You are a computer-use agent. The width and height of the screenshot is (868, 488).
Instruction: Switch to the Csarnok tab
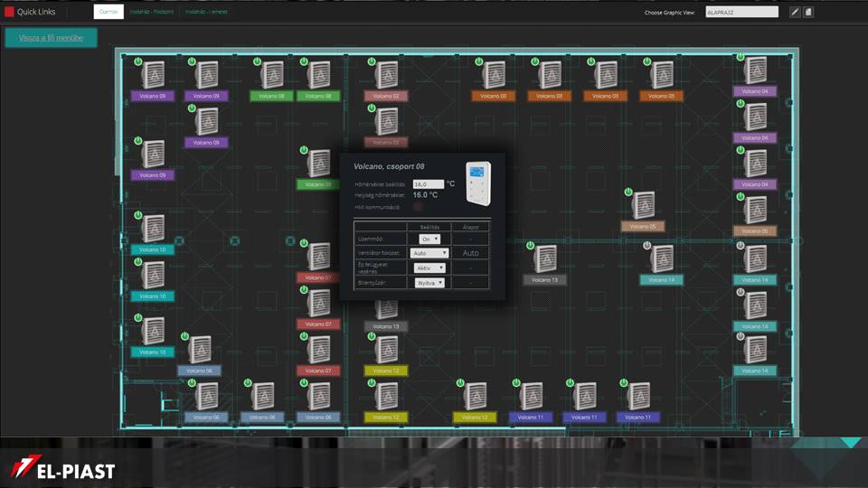108,12
